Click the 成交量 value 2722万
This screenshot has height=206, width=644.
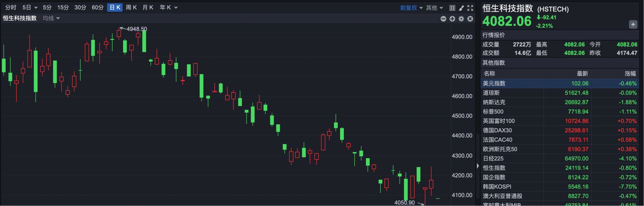(522, 45)
